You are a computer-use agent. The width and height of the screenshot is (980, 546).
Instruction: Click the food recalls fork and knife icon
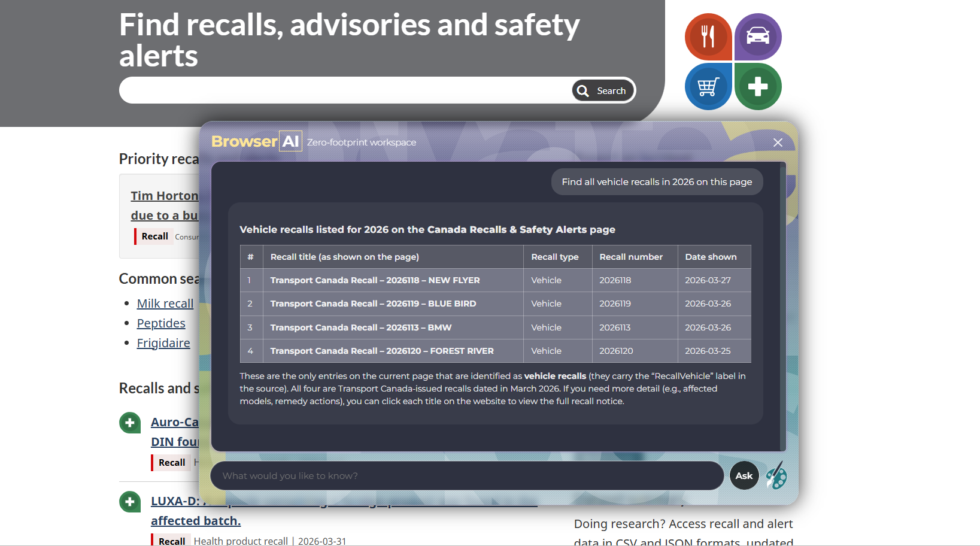pos(708,37)
